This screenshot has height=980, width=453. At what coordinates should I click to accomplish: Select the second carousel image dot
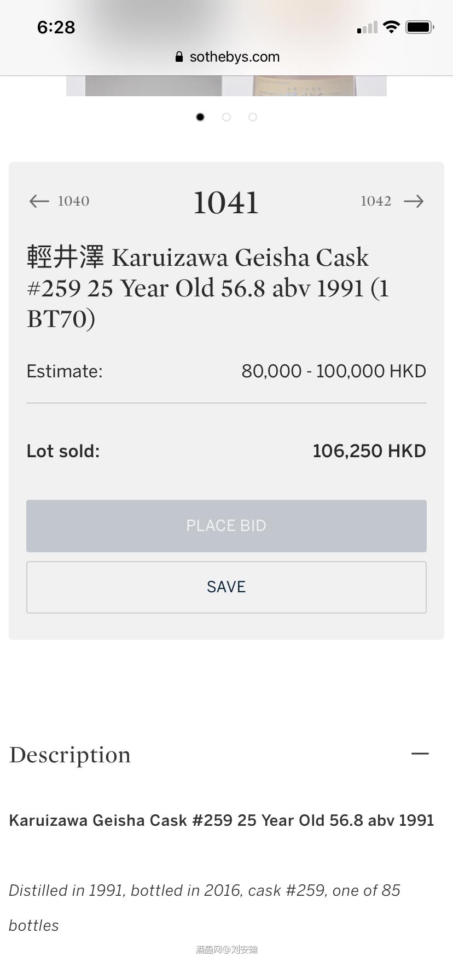[x=226, y=117]
